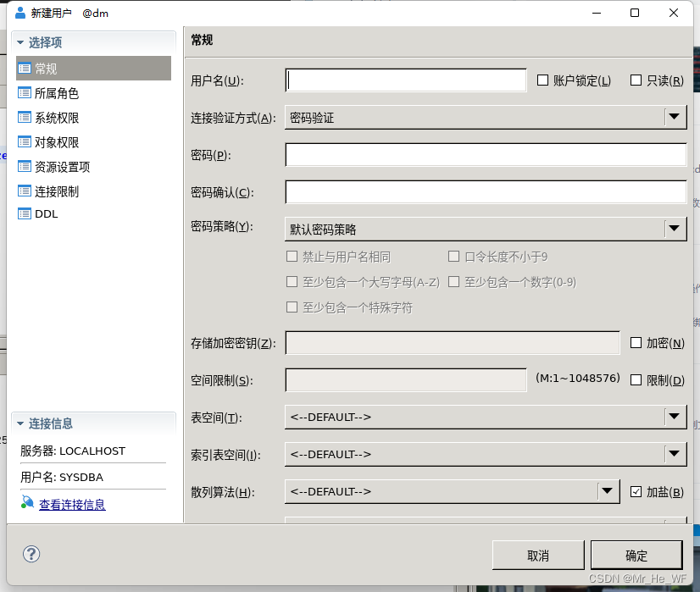This screenshot has width=700, height=592.
Task: Check 至少包含一个数字(0-9) option
Action: pos(453,282)
